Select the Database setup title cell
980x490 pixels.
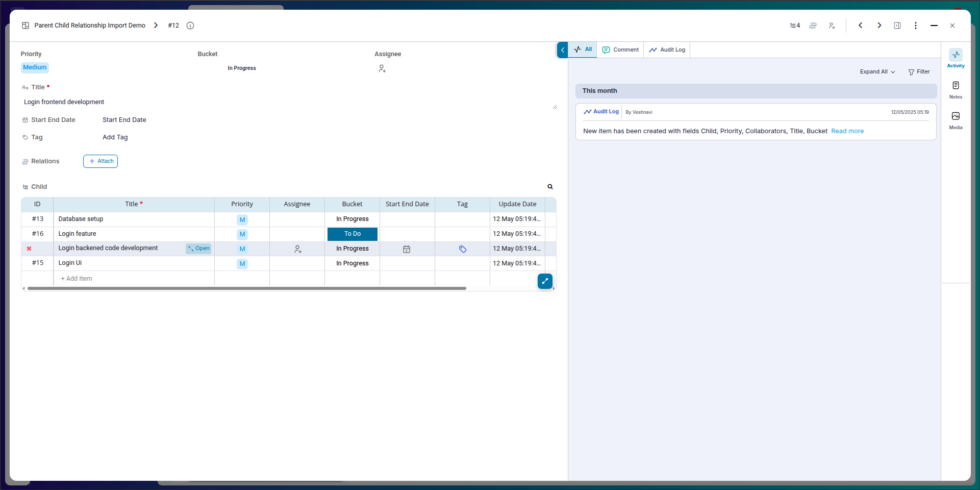point(134,219)
